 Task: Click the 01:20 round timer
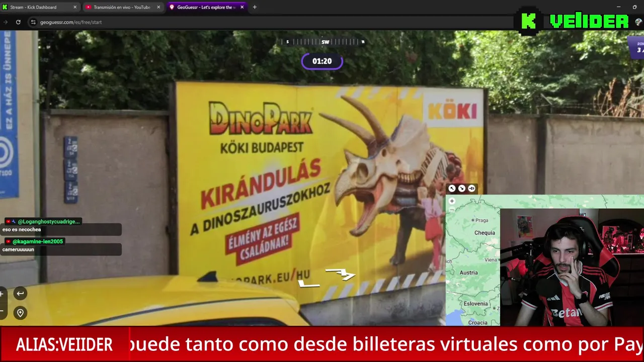point(322,61)
